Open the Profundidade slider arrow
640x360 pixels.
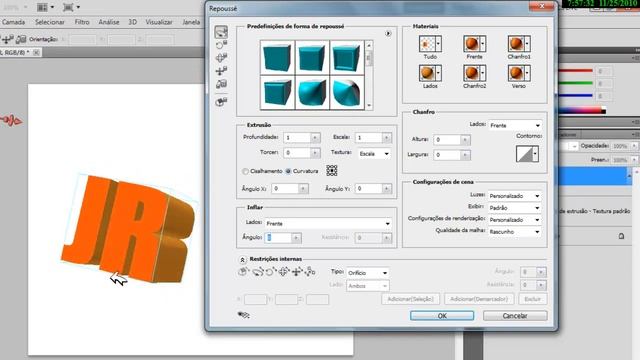[315, 138]
